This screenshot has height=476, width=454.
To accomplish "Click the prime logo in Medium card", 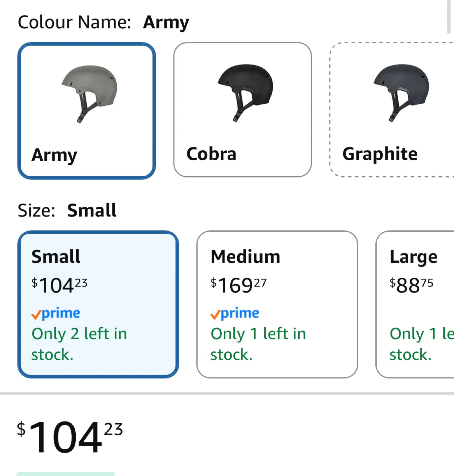I will [x=235, y=313].
